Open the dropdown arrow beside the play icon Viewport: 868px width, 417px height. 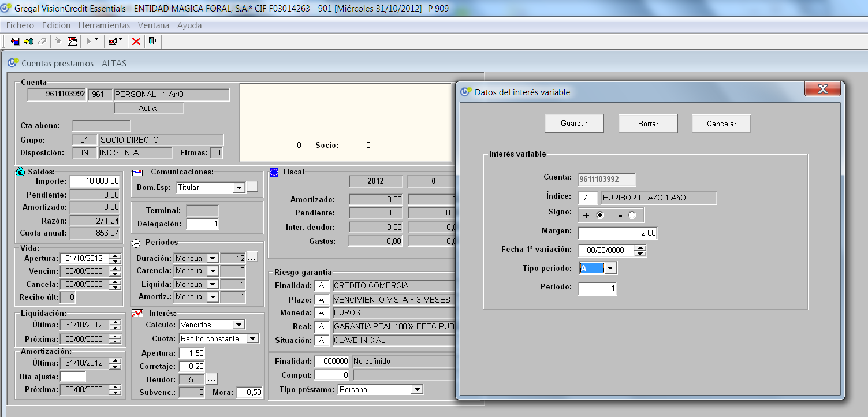[96, 40]
